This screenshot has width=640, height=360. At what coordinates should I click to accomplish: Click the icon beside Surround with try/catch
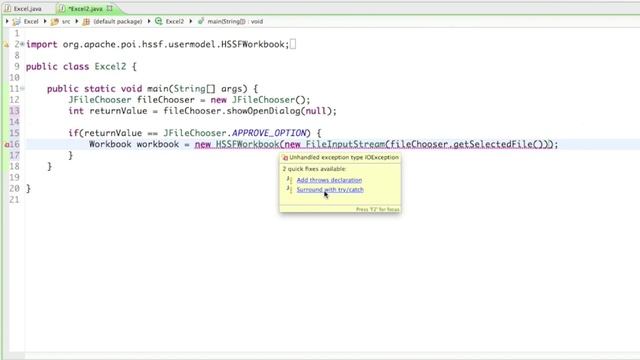click(289, 189)
